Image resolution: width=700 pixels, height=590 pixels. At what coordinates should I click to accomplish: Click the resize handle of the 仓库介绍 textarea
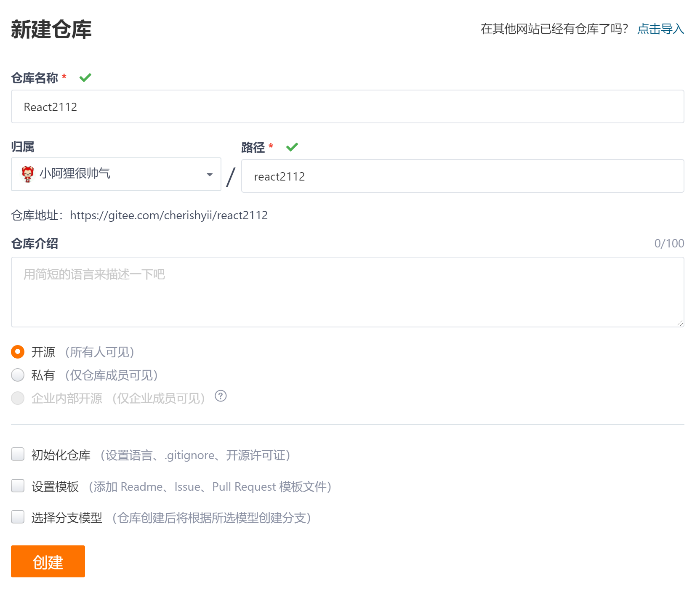680,323
